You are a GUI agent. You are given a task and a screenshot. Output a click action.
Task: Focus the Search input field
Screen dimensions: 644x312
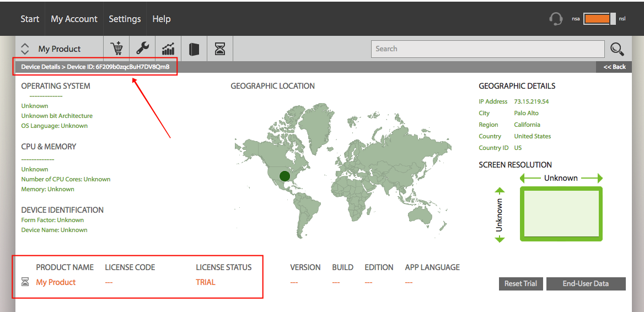click(x=487, y=49)
